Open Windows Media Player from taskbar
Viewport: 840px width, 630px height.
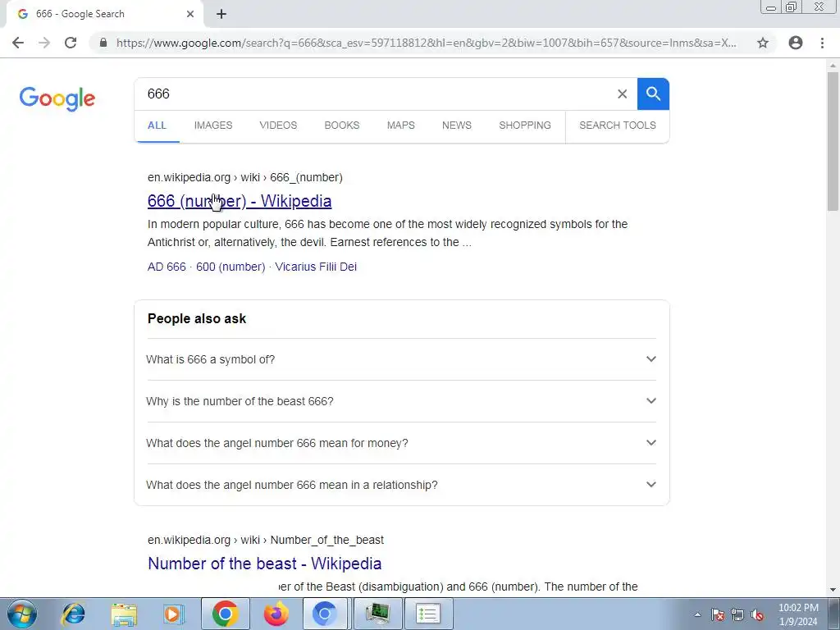[173, 614]
